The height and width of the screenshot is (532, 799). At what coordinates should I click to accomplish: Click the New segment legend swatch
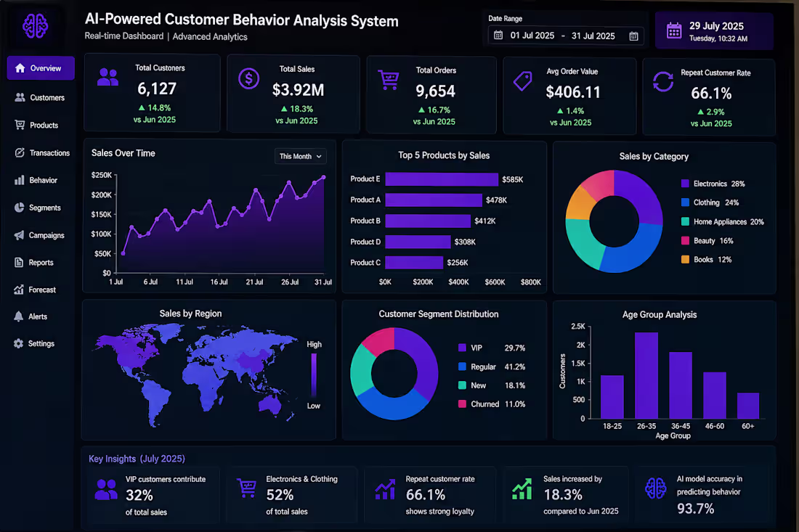point(462,385)
